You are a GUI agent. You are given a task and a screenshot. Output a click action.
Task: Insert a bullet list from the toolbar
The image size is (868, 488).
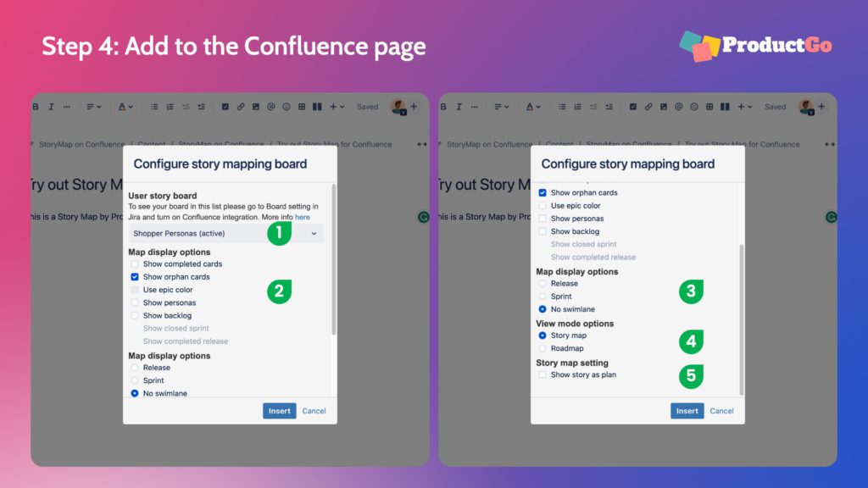coord(153,107)
